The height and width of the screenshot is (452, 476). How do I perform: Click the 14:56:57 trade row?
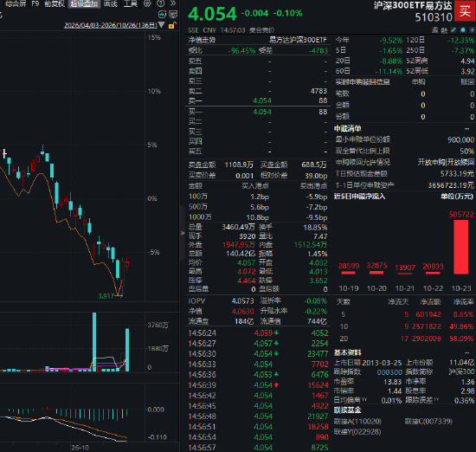click(x=258, y=448)
